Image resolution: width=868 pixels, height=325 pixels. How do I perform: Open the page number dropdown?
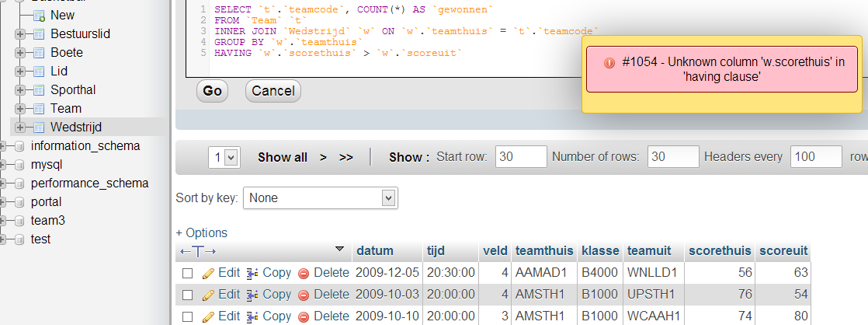click(224, 157)
